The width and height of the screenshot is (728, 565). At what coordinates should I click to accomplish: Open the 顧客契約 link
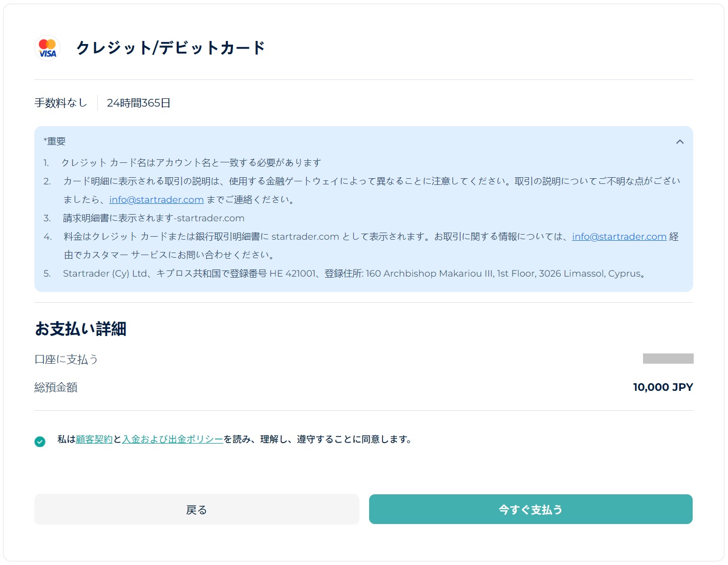[x=94, y=440]
